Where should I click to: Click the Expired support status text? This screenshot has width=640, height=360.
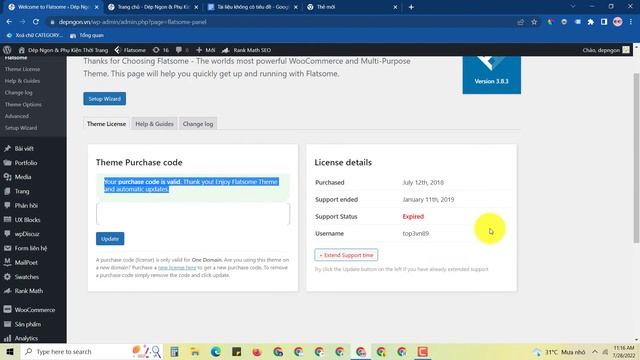tap(413, 216)
